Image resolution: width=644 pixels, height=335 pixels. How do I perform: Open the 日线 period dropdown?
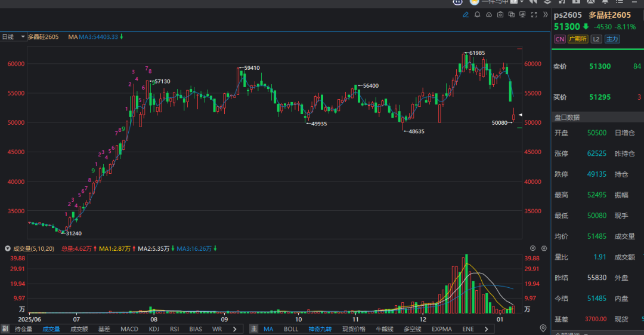(x=14, y=37)
